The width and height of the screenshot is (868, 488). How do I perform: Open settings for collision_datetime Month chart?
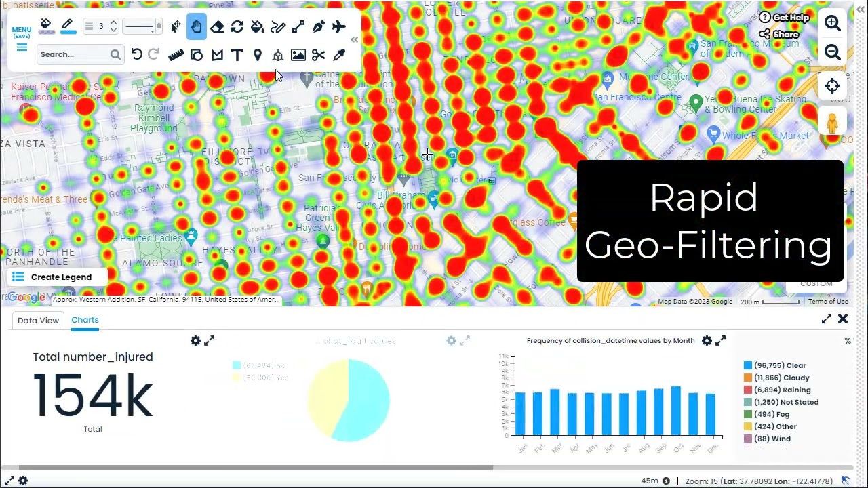coord(707,341)
